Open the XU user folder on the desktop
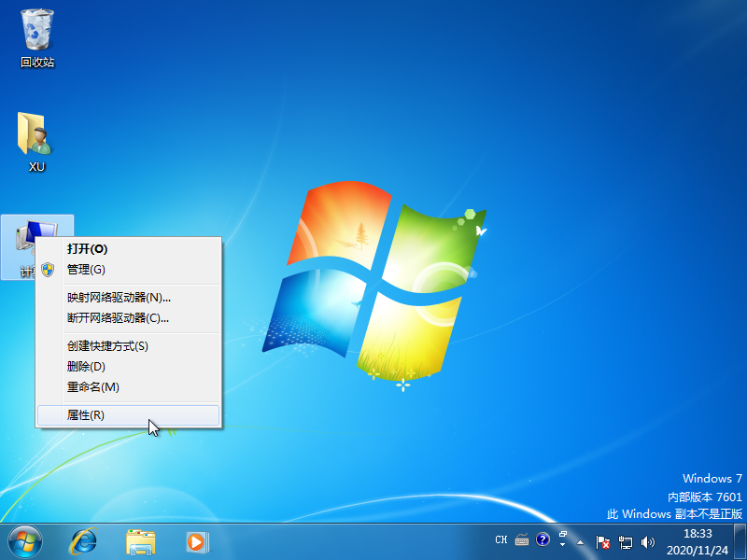Viewport: 747px width, 560px height. 35,138
